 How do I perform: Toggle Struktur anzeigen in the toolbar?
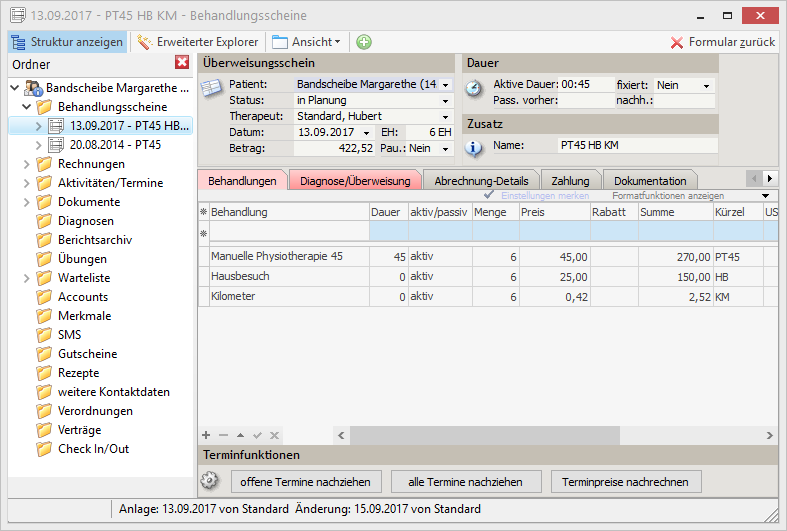[x=67, y=42]
